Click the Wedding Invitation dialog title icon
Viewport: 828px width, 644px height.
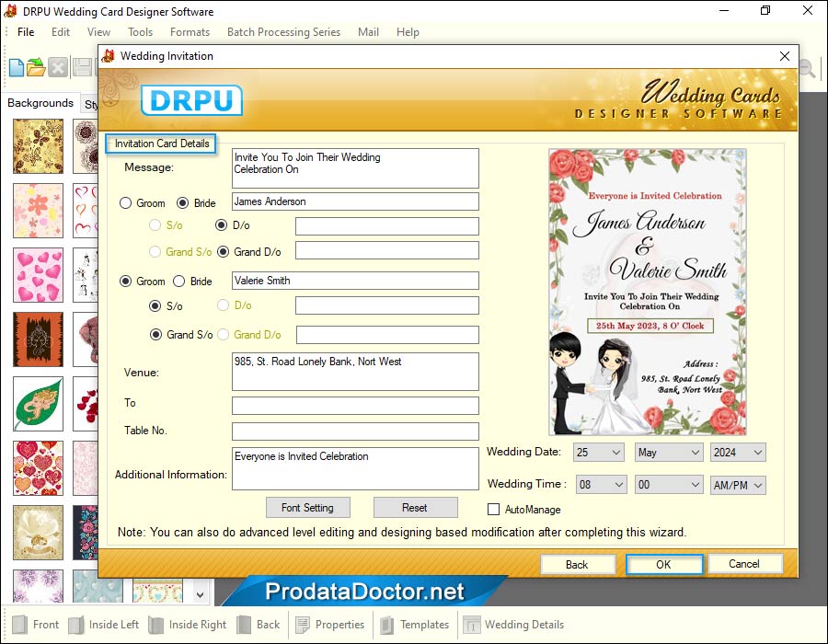109,56
